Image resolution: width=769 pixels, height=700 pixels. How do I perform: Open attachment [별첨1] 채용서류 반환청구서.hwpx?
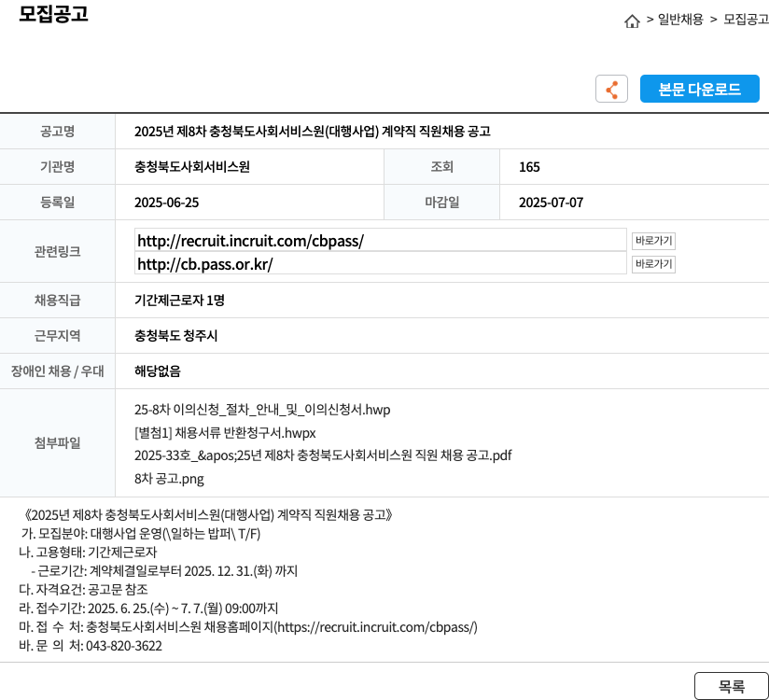coord(225,433)
